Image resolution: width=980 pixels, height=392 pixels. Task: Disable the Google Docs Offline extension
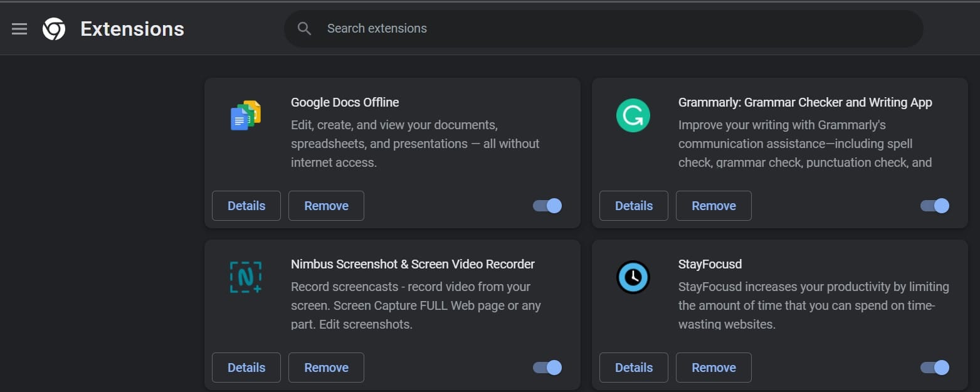click(x=545, y=206)
